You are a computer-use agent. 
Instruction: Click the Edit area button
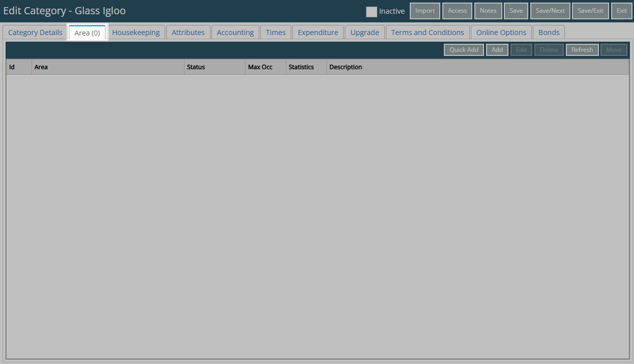coord(521,50)
